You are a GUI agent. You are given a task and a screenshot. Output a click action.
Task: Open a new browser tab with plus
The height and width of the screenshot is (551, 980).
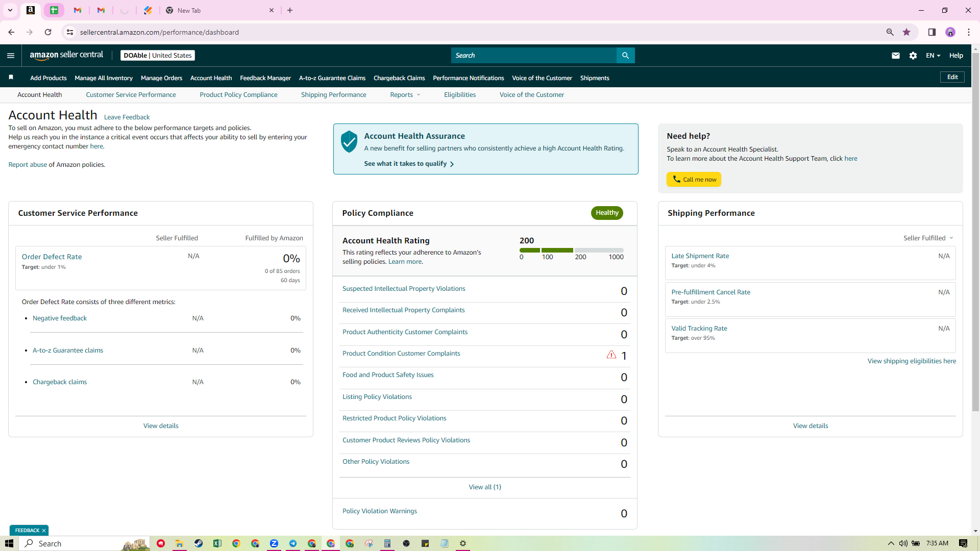click(290, 10)
